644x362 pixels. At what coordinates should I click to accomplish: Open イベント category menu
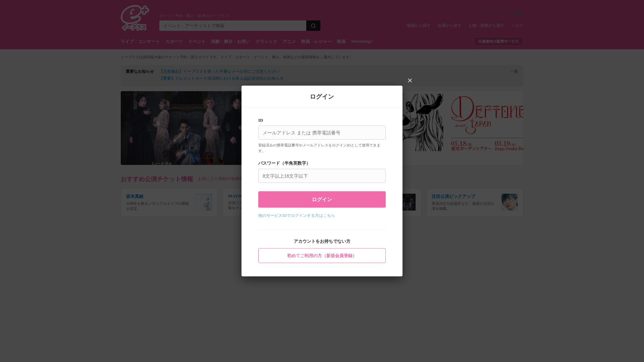click(197, 42)
